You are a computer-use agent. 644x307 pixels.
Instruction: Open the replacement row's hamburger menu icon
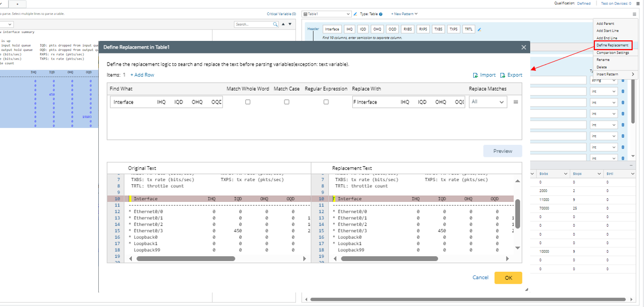(515, 102)
